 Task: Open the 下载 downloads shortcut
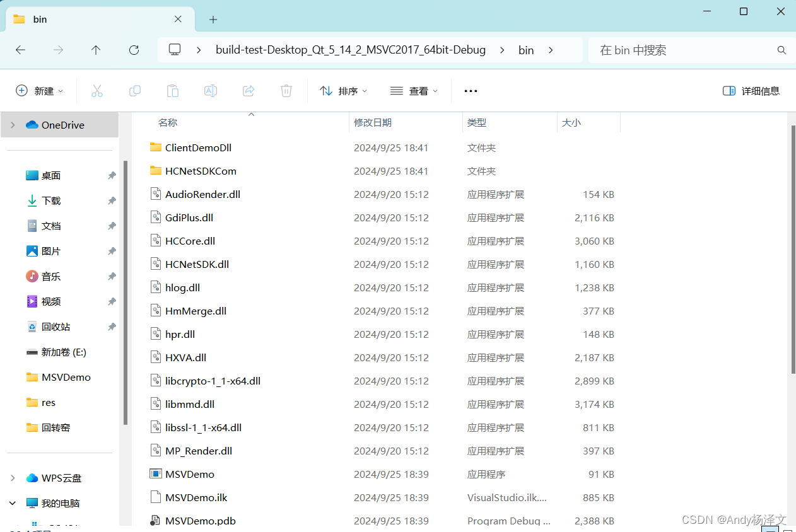[44, 200]
